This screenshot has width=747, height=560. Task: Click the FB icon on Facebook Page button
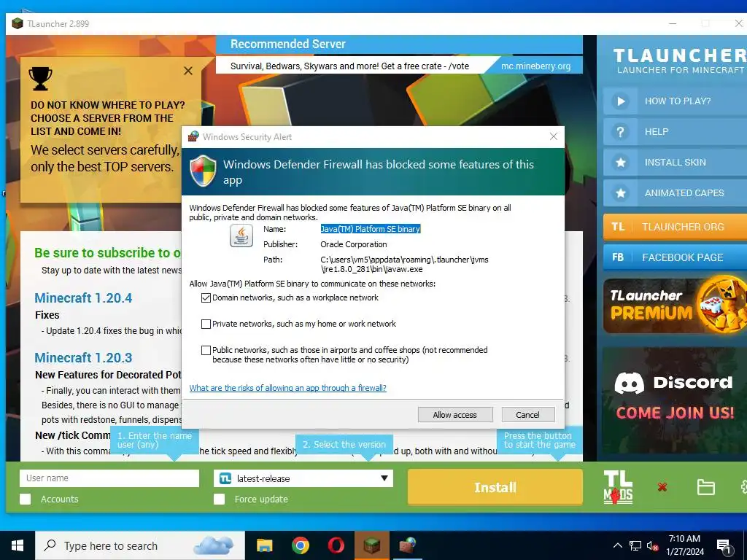[x=618, y=257]
